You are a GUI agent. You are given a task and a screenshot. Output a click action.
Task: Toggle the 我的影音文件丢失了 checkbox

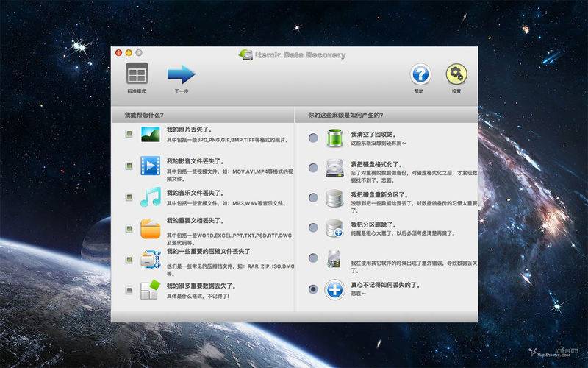[x=129, y=166]
